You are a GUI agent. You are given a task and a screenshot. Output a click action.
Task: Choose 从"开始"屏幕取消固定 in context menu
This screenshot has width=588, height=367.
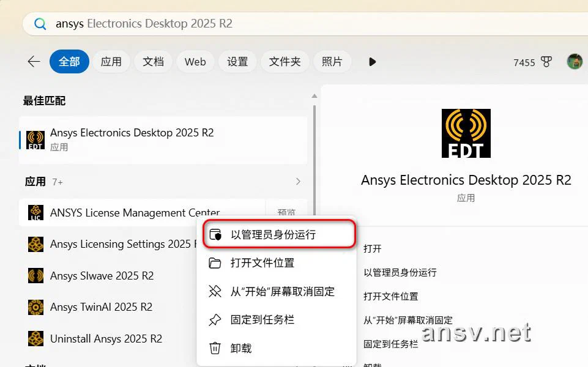(x=277, y=291)
